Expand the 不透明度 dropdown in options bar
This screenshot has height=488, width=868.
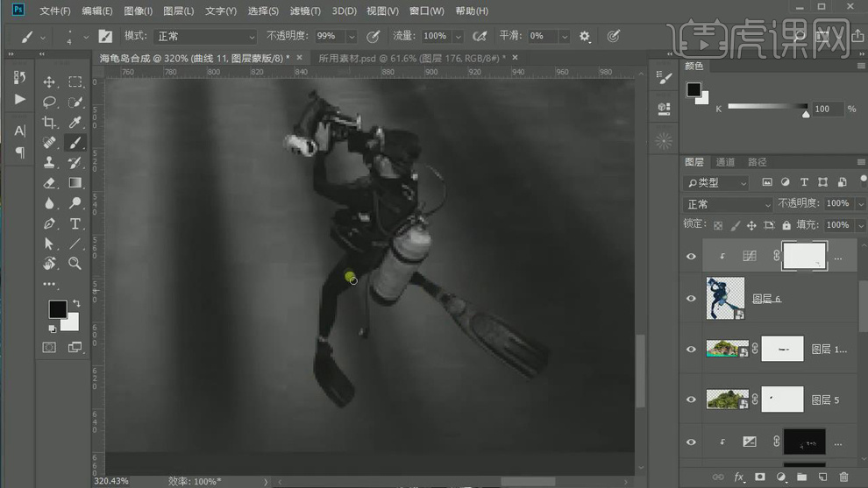352,37
